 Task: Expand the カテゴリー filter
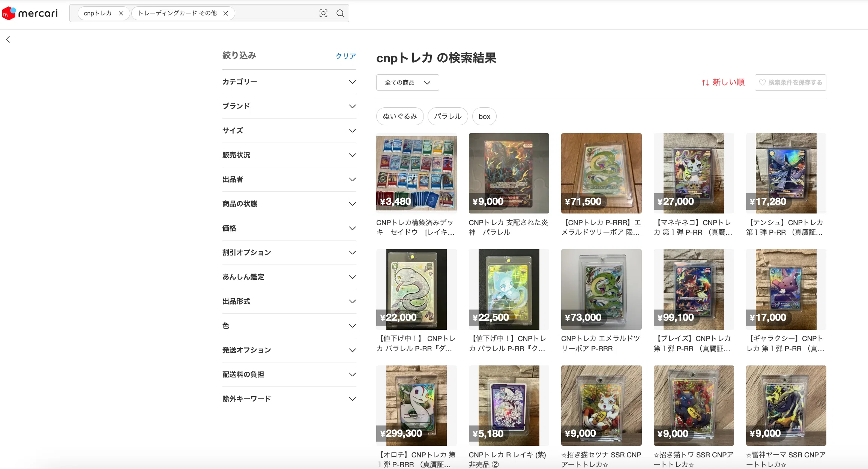click(289, 82)
